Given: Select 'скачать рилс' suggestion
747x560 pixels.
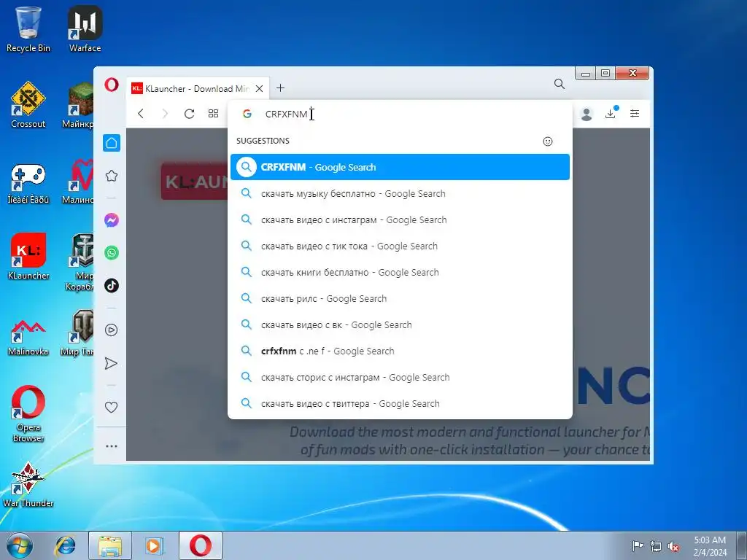Looking at the screenshot, I should pos(400,298).
